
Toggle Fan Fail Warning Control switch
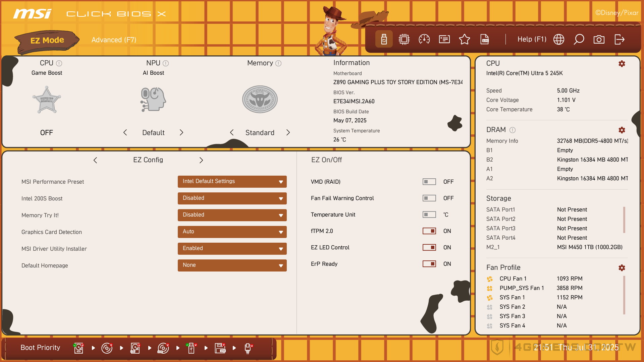pyautogui.click(x=429, y=198)
